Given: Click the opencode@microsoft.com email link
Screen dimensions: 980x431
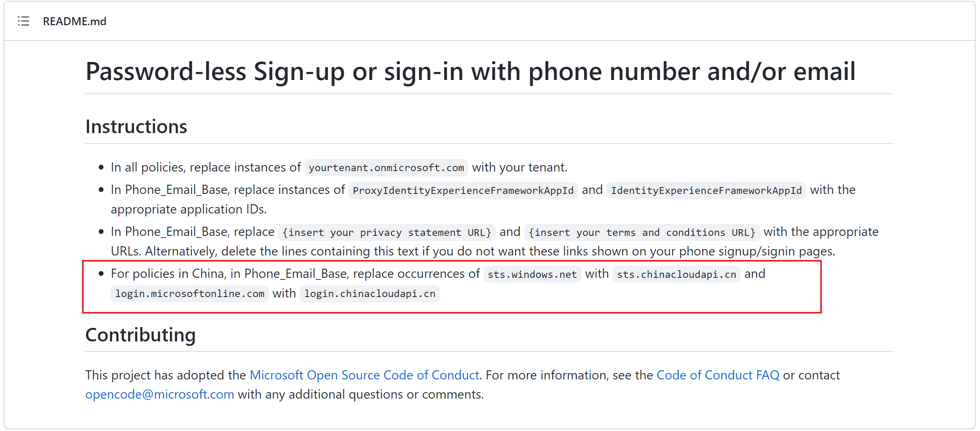Looking at the screenshot, I should pos(159,394).
